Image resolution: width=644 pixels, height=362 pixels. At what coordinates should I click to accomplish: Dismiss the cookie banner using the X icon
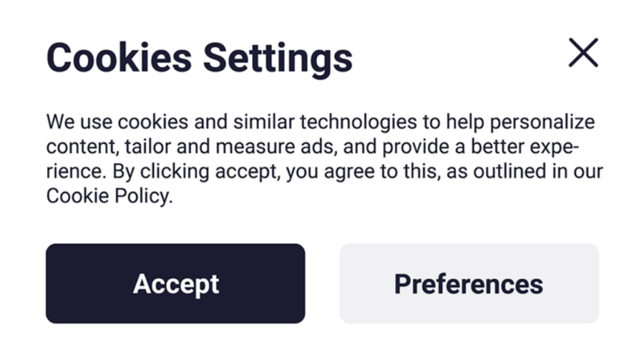pos(583,53)
